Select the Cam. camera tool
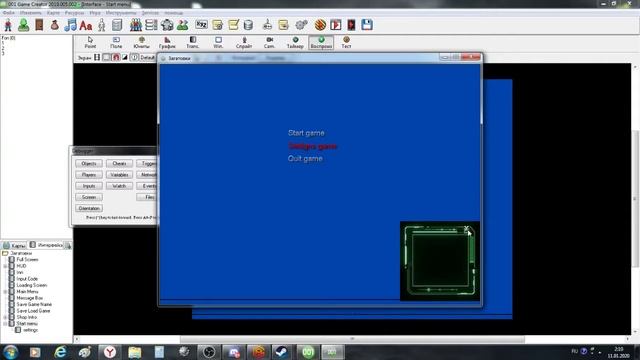The height and width of the screenshot is (360, 640). [269, 42]
